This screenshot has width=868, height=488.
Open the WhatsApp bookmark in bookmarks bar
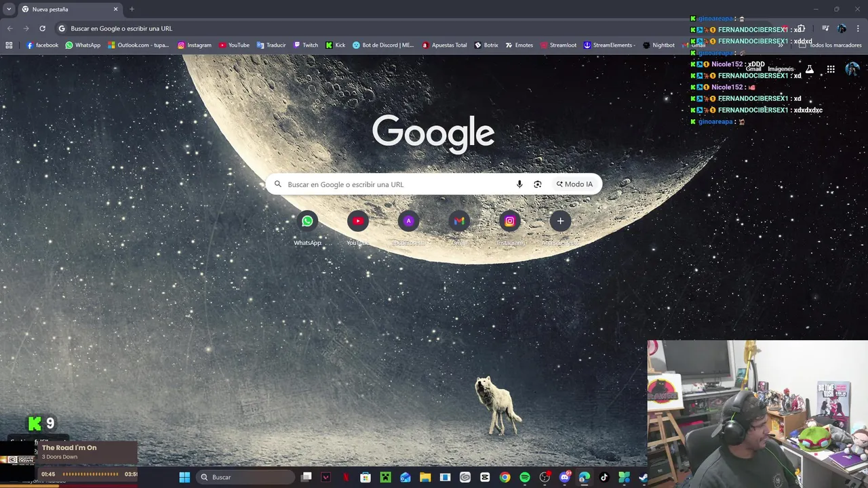pyautogui.click(x=83, y=45)
